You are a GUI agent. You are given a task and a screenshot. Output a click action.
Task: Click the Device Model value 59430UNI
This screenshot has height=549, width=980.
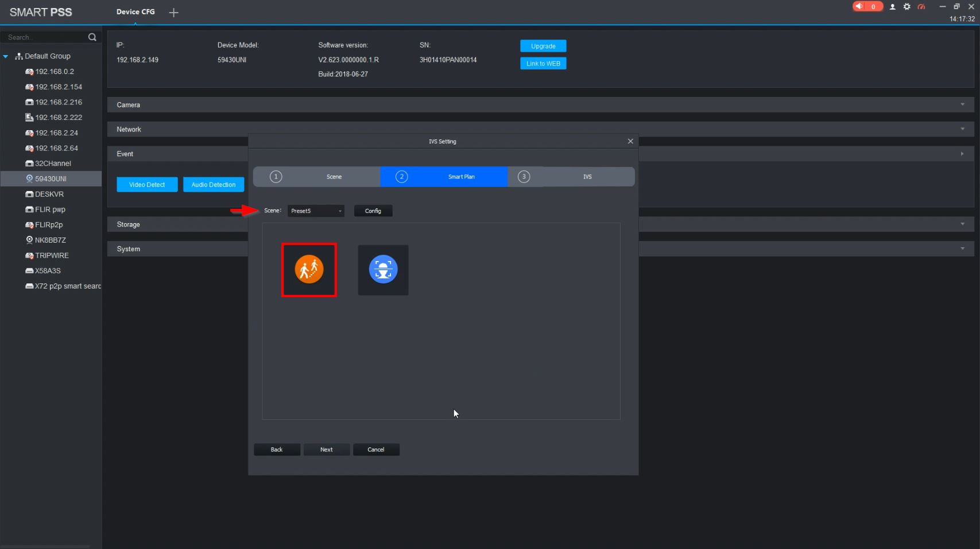(232, 60)
